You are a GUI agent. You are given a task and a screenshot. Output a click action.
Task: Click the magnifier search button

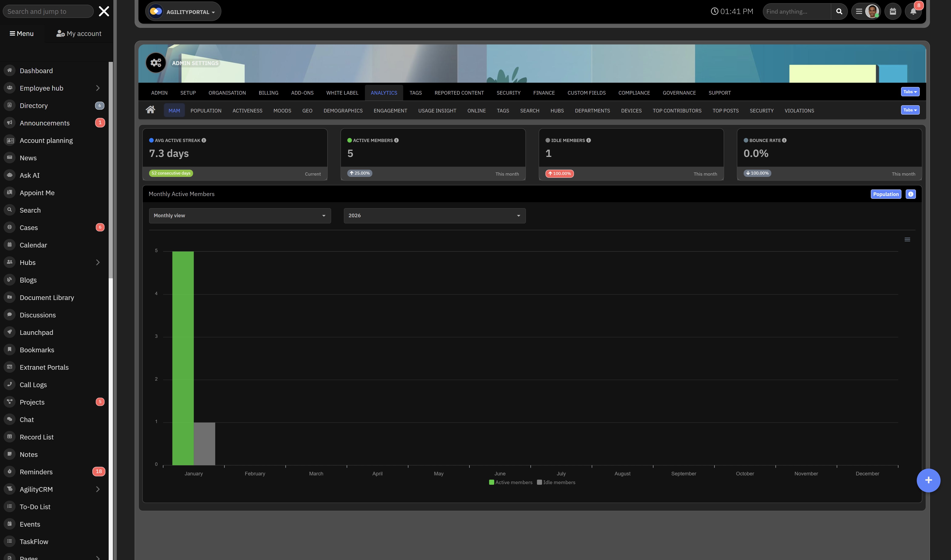(839, 11)
